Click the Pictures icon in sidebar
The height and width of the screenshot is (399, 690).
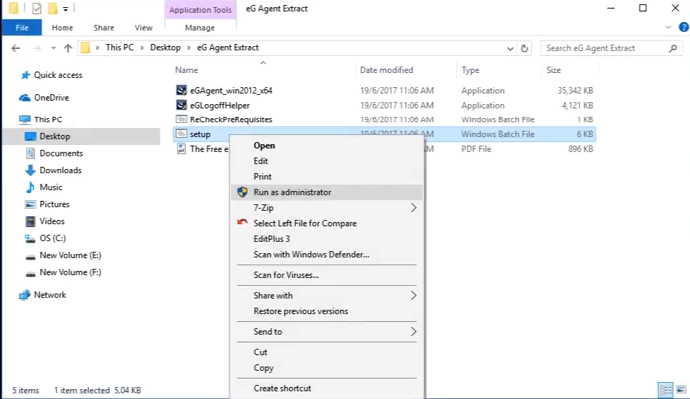[30, 204]
